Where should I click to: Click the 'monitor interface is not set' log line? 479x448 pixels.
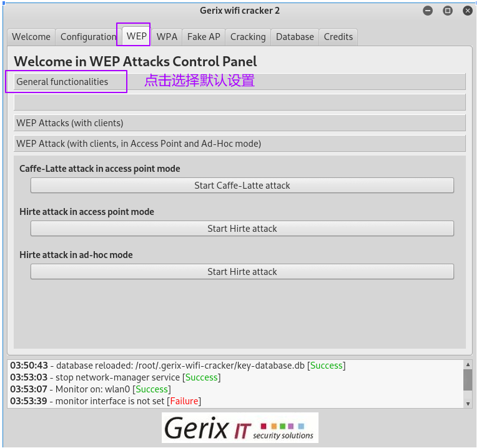106,401
